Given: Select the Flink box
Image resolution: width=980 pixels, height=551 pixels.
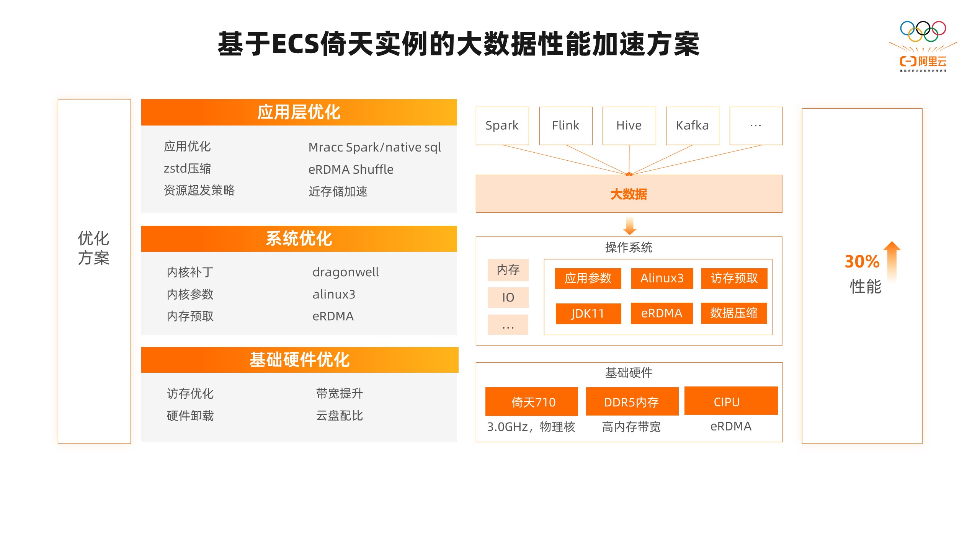Looking at the screenshot, I should tap(566, 126).
